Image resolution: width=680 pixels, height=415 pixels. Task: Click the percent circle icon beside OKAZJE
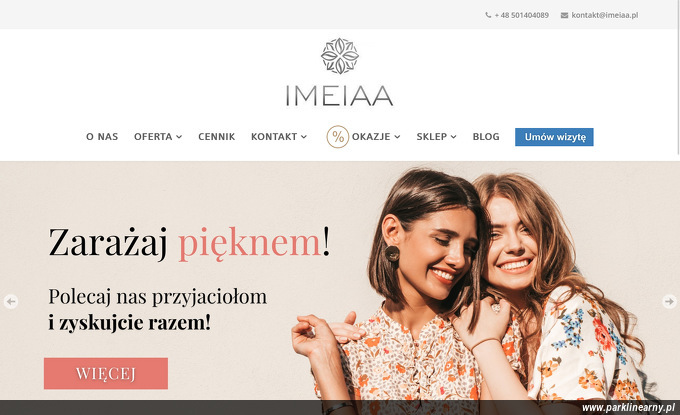pyautogui.click(x=337, y=137)
